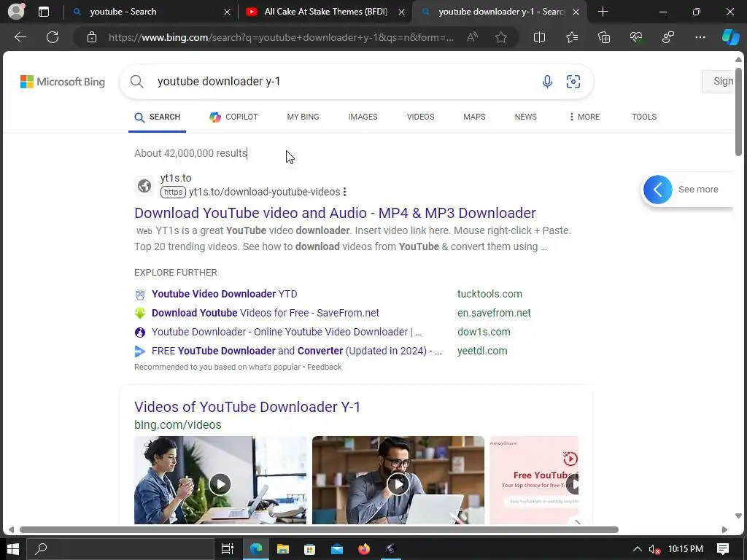Viewport: 747px width, 560px height.
Task: Open Download Youtube Videos SaveFrom.net link
Action: (266, 313)
